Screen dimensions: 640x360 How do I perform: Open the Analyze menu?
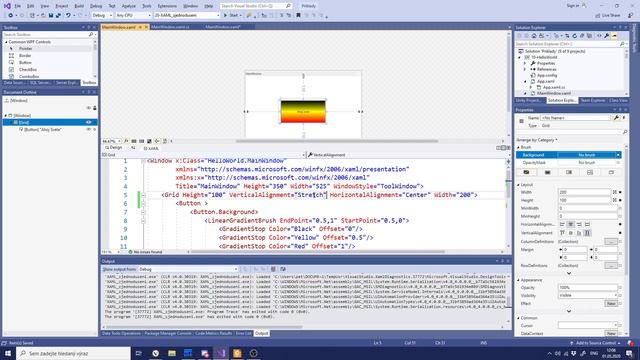[129, 6]
